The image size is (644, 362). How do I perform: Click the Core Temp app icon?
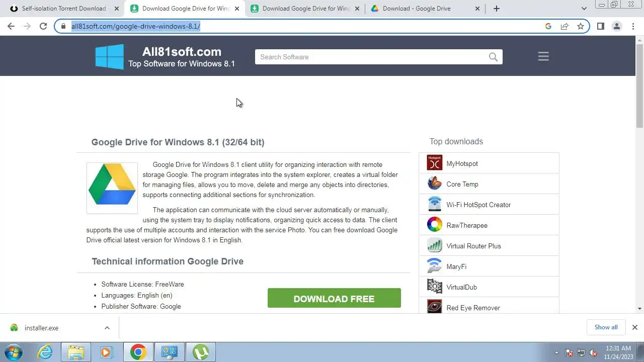point(435,184)
